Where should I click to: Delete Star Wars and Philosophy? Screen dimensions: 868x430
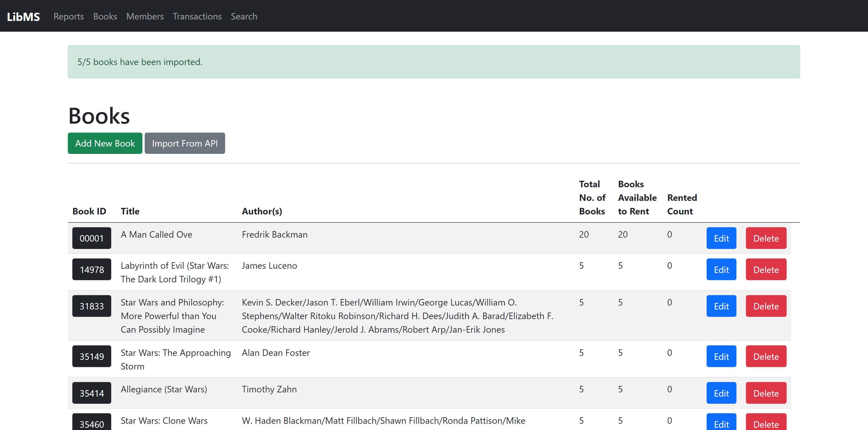[765, 306]
